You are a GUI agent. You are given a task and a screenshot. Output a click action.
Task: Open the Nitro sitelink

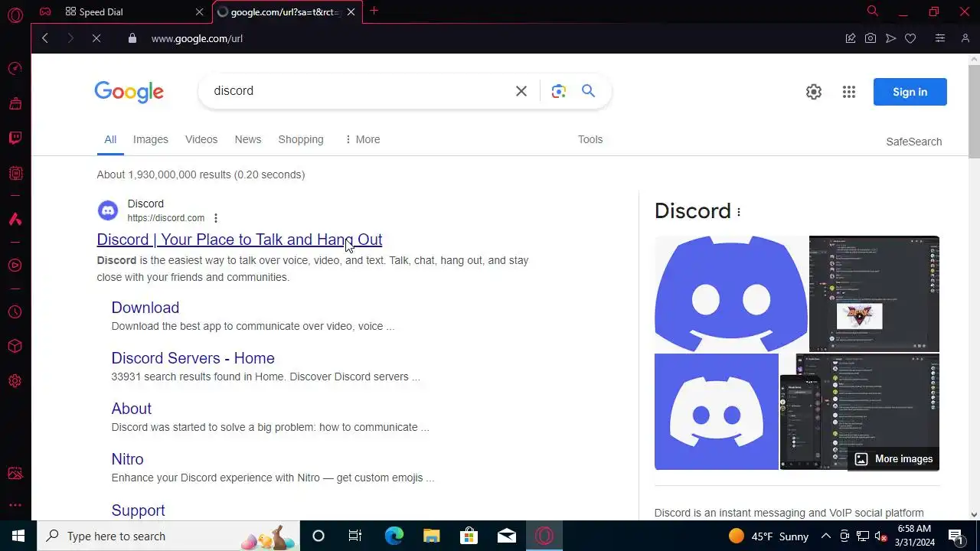(x=127, y=459)
